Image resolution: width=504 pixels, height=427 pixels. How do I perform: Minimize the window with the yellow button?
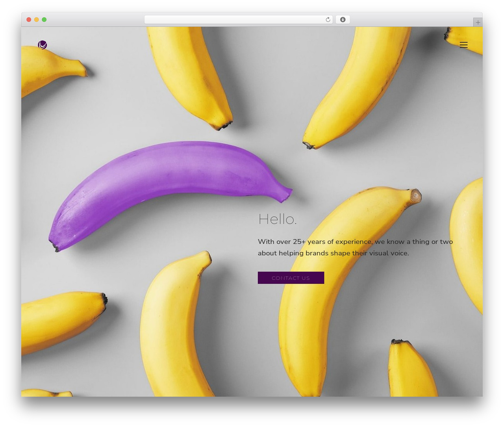[37, 20]
